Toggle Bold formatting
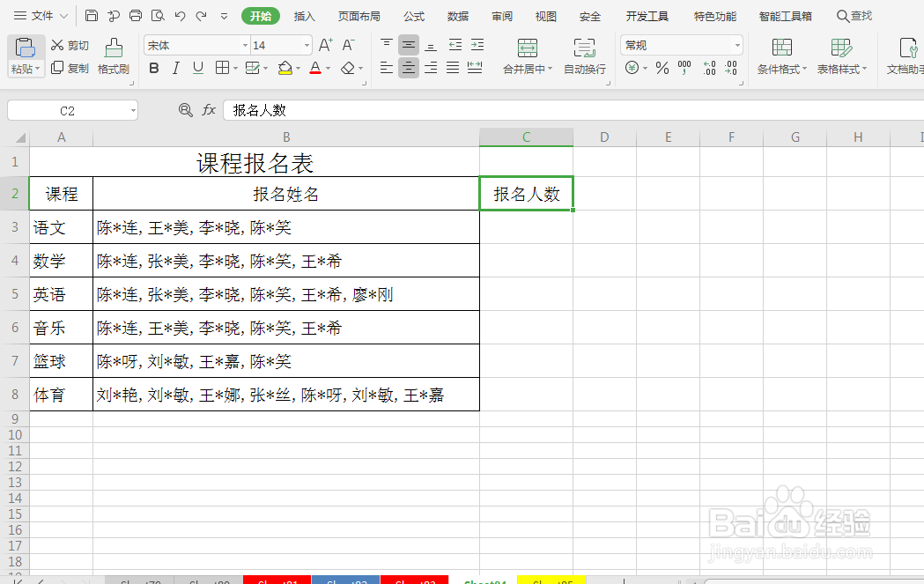 pyautogui.click(x=154, y=69)
